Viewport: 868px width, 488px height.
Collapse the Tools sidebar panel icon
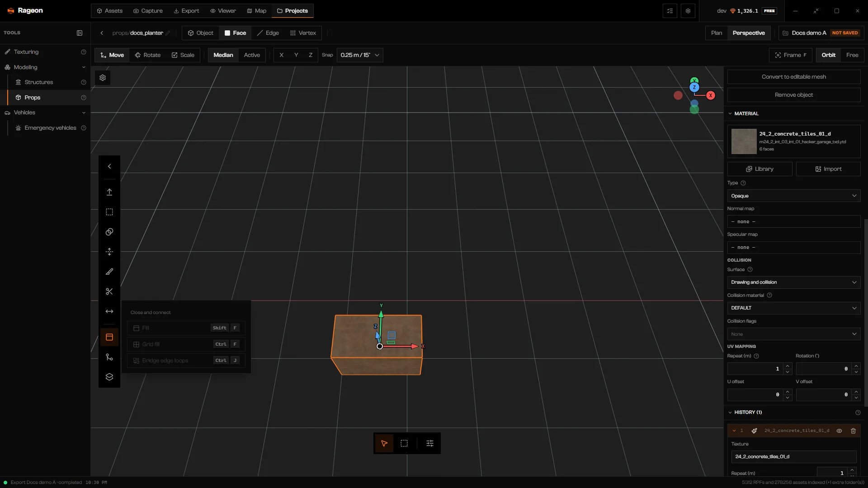(80, 33)
